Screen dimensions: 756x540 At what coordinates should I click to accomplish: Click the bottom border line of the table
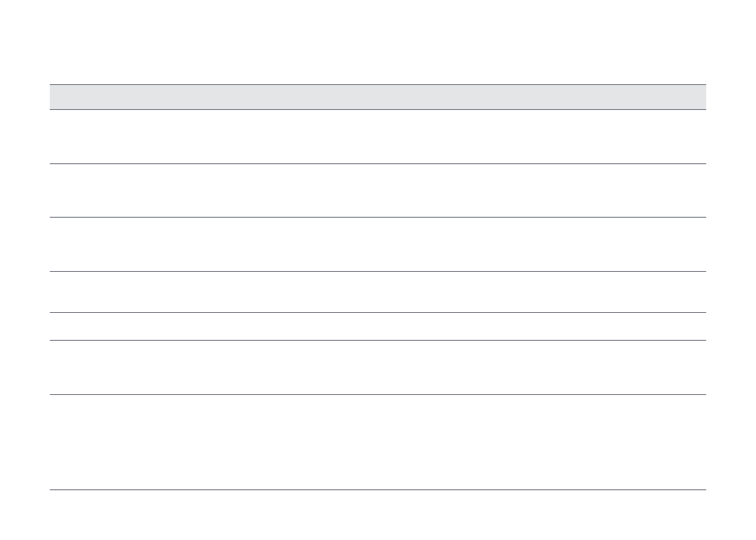point(377,489)
